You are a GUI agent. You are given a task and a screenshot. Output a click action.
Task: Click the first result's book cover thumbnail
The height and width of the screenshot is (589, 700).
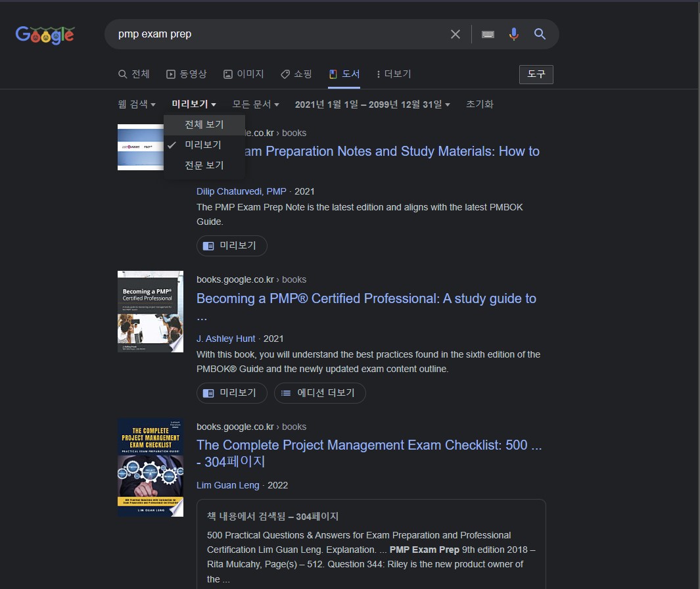[140, 147]
